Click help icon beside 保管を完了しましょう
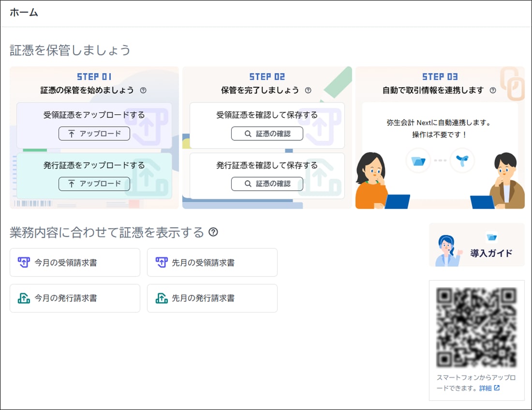This screenshot has width=532, height=410. [x=308, y=90]
